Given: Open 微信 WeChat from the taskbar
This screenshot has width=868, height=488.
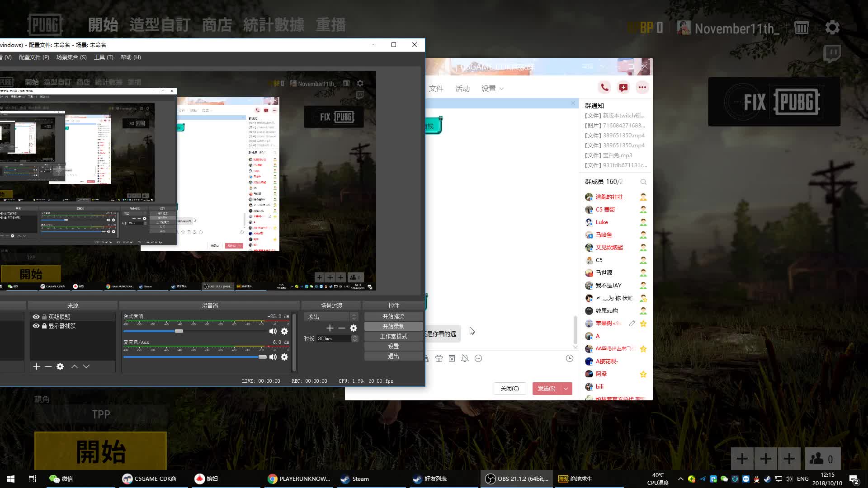Looking at the screenshot, I should [x=61, y=479].
